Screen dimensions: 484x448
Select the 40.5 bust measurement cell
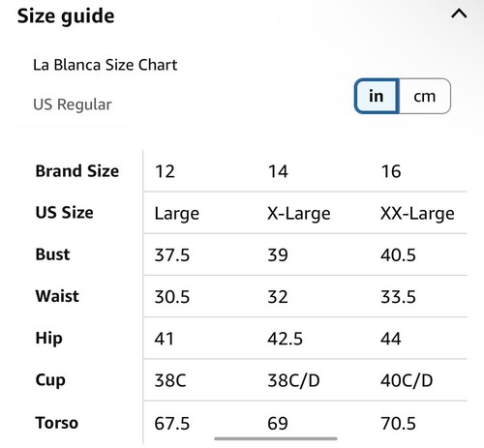click(398, 255)
